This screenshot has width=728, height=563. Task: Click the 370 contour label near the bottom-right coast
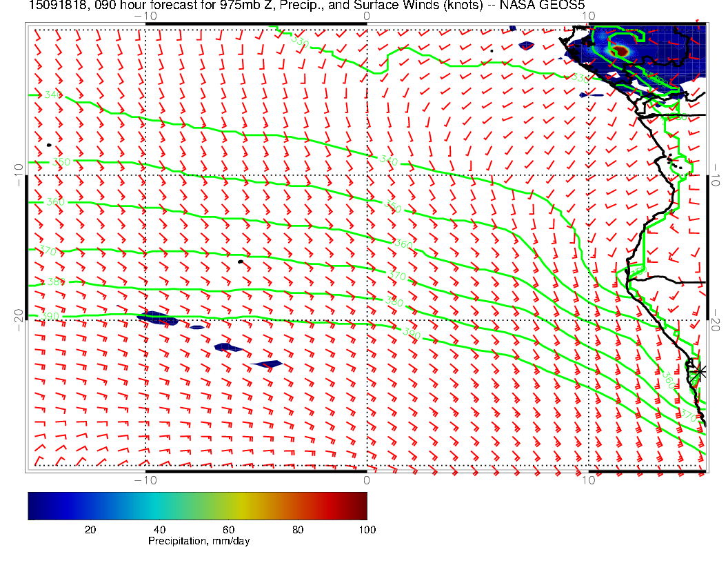[x=687, y=415]
